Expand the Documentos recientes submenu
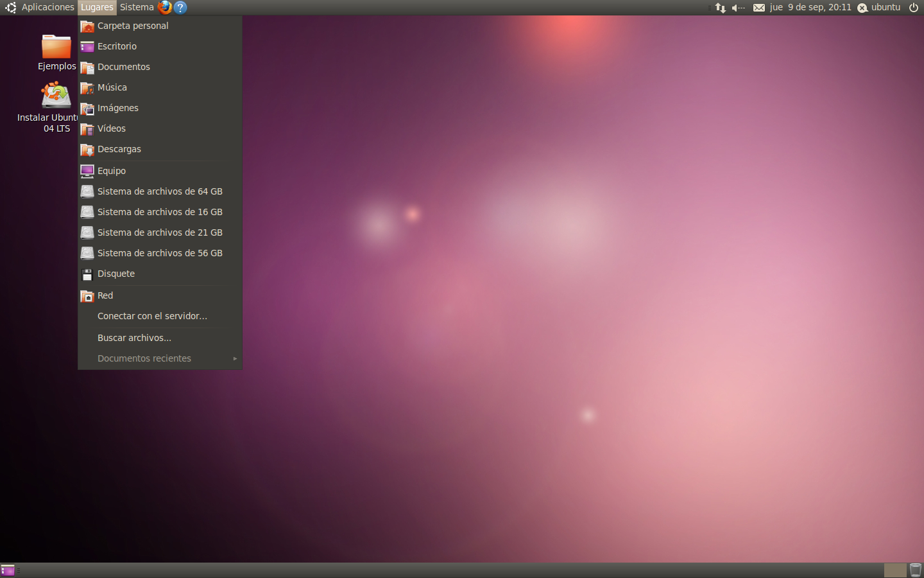This screenshot has height=578, width=924. [160, 358]
